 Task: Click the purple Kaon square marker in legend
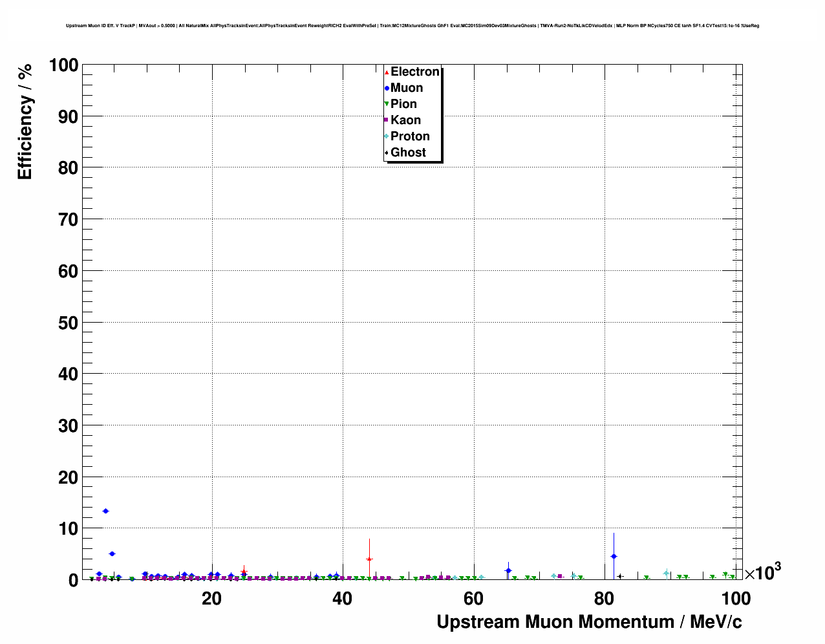click(x=387, y=120)
